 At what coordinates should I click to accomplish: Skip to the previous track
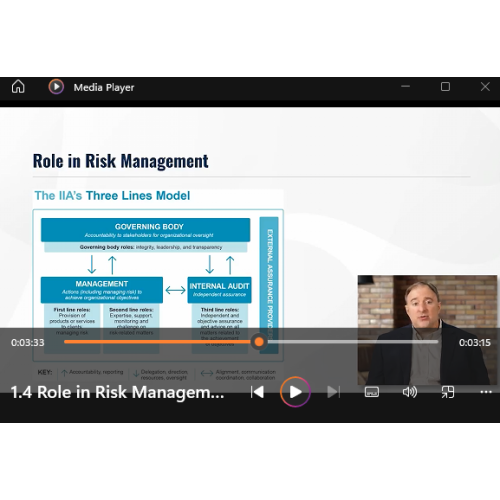pyautogui.click(x=257, y=392)
